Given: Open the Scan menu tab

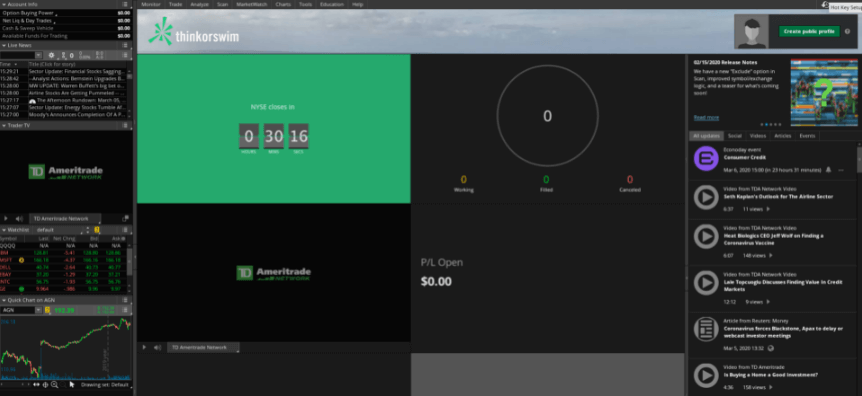Looking at the screenshot, I should [x=223, y=4].
